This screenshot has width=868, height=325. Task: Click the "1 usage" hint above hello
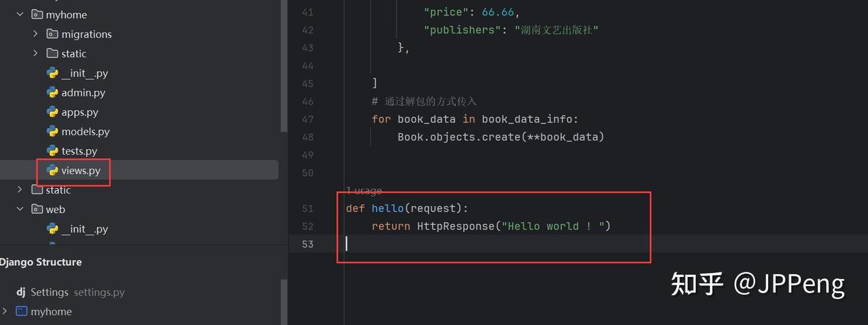tap(364, 190)
